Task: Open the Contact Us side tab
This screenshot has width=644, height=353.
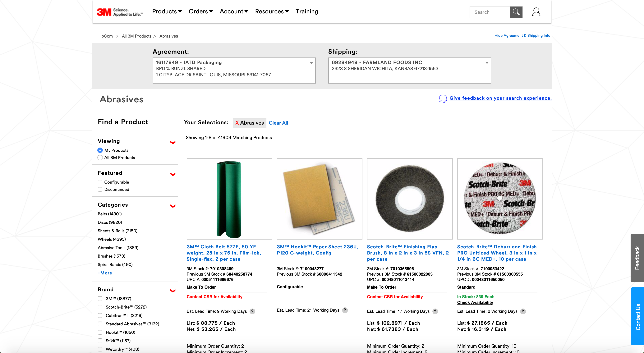Action: [x=637, y=316]
